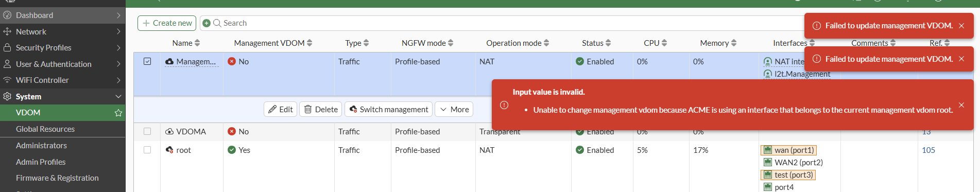Click the System down chevron
Screen dimensions: 980x192
point(118,96)
